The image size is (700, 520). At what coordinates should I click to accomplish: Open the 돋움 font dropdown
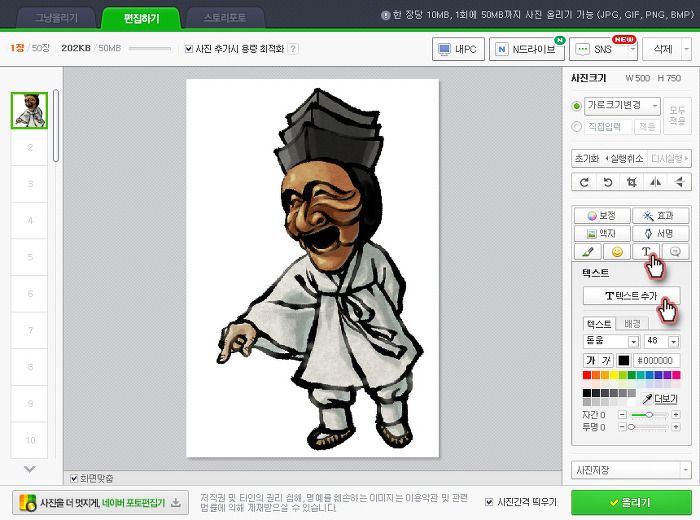611,341
